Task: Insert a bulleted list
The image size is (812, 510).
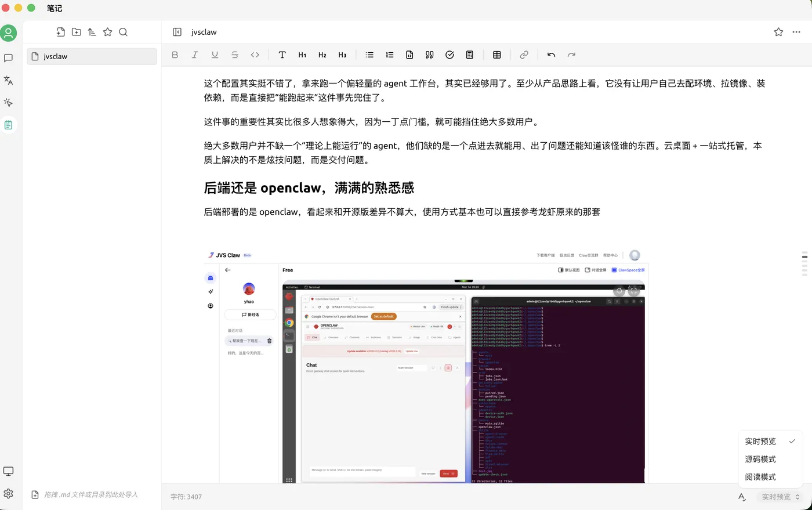Action: [369, 55]
